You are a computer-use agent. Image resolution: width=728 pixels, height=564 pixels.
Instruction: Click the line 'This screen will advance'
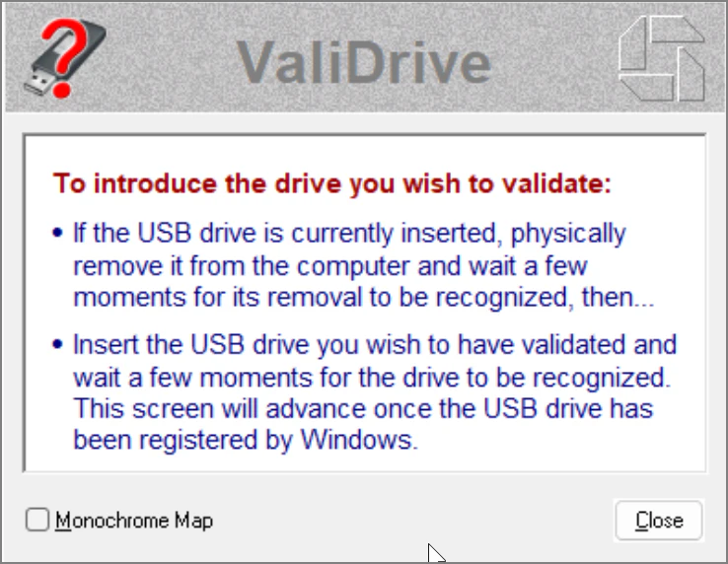coord(364,409)
